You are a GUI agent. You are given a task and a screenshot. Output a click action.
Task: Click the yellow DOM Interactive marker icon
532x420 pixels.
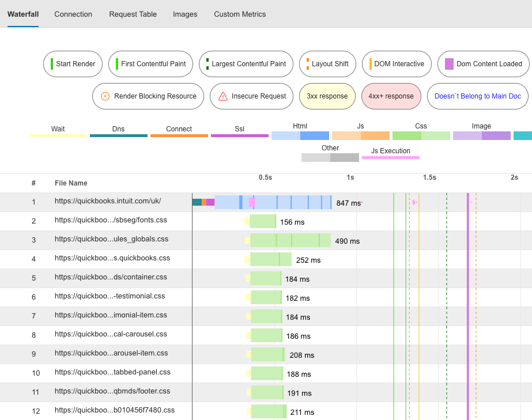coord(371,64)
